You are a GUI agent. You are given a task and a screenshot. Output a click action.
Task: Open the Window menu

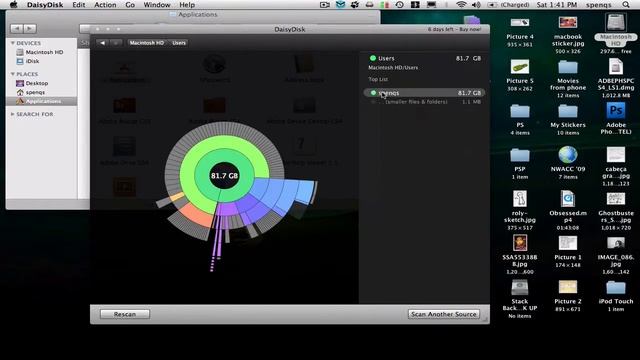click(157, 5)
